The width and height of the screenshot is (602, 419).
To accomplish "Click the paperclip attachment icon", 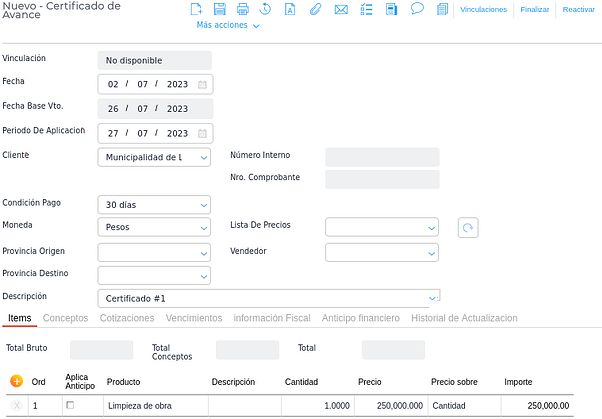I will click(x=316, y=10).
